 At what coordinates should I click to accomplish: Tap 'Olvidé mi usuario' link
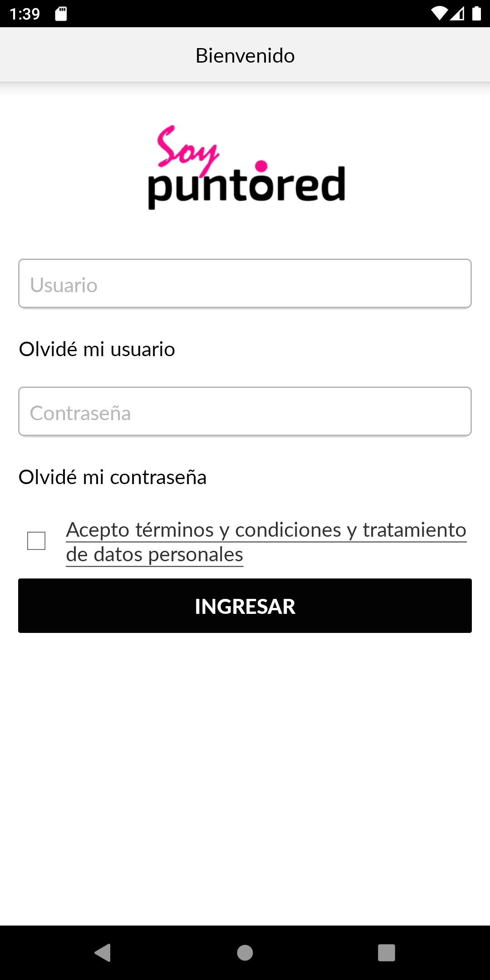click(x=97, y=349)
